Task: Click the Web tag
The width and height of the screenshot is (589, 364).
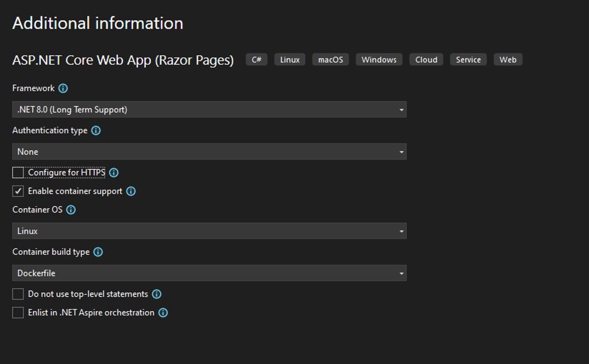Action: 508,59
